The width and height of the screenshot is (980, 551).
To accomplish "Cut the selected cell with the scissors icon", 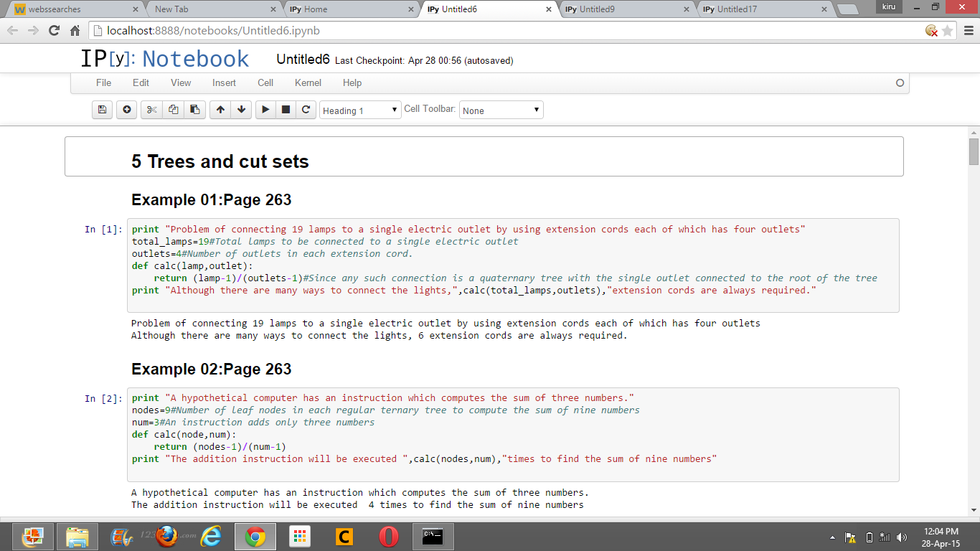I will 151,110.
